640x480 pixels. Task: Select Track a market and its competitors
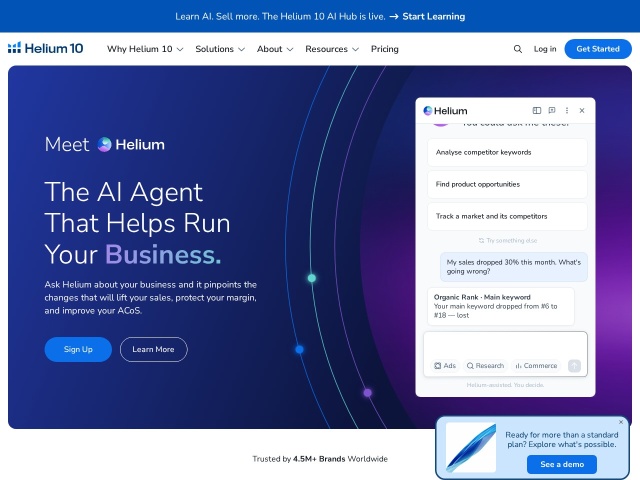click(507, 216)
